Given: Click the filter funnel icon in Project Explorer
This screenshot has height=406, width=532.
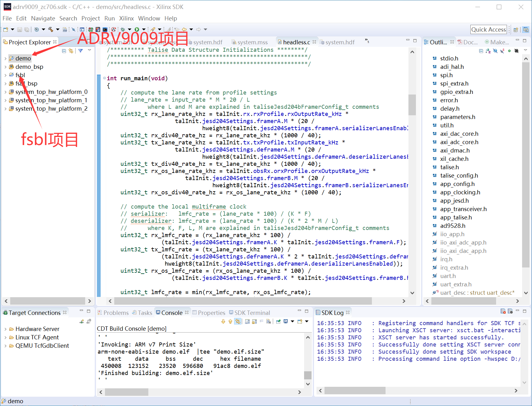Looking at the screenshot, I should [81, 51].
